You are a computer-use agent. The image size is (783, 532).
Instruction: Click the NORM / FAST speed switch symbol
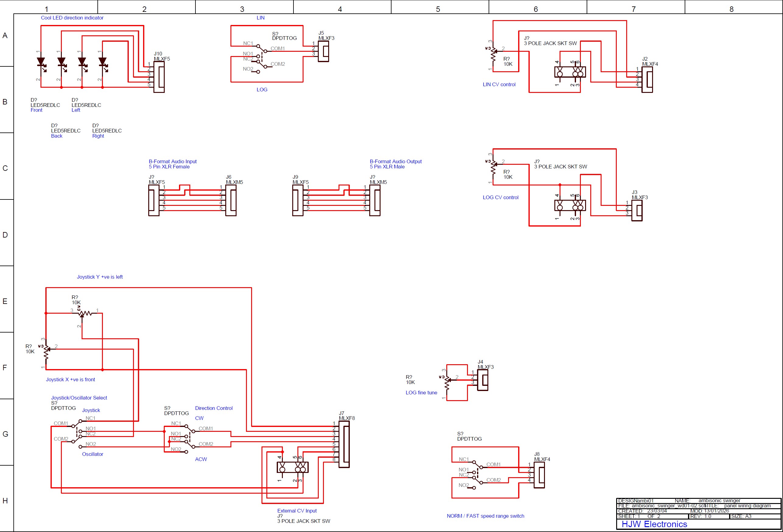(477, 473)
